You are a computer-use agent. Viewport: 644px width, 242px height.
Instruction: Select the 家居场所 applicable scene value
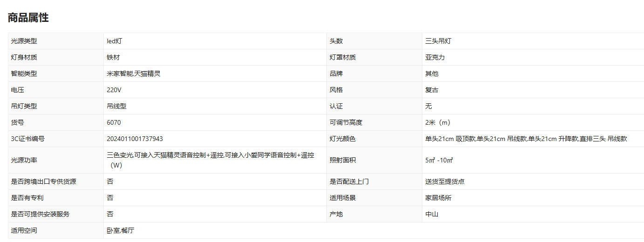[438, 198]
